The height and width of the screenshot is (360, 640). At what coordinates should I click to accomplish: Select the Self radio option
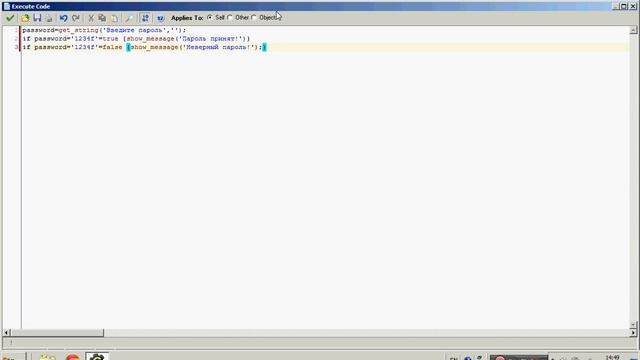[210, 18]
